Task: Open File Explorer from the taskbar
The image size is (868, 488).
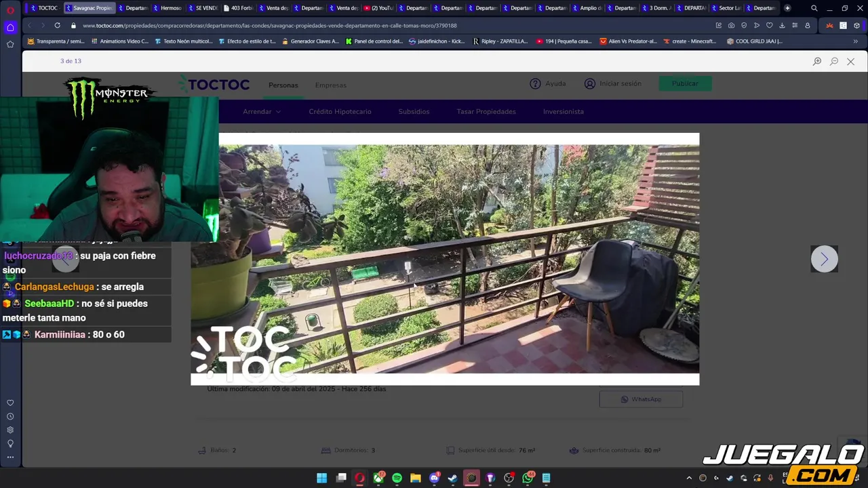Action: 415,478
